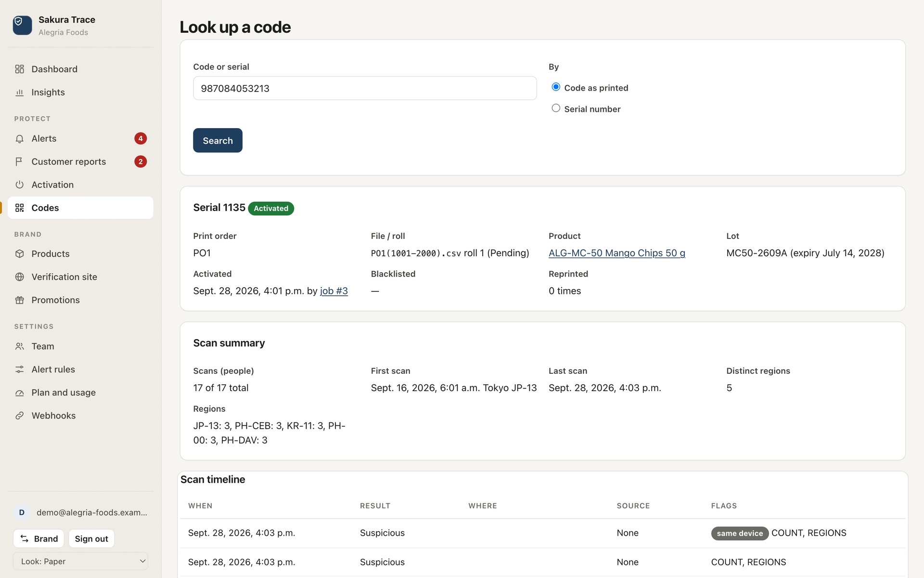Open the job #3 link
This screenshot has width=924, height=578.
[x=334, y=291]
